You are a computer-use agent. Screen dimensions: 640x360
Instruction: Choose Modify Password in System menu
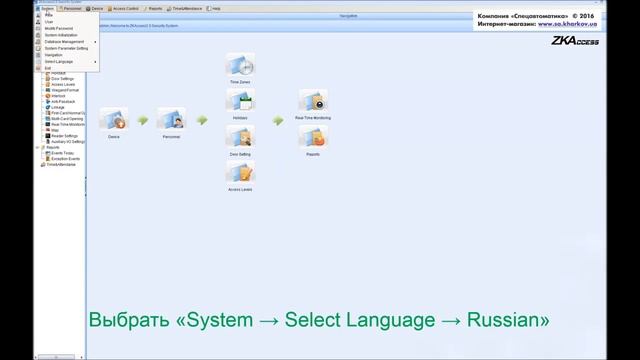click(x=67, y=29)
